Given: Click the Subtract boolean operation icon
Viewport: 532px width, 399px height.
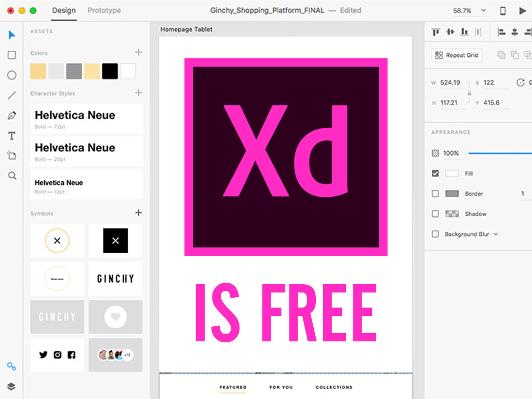Looking at the screenshot, I should pyautogui.click(x=515, y=55).
